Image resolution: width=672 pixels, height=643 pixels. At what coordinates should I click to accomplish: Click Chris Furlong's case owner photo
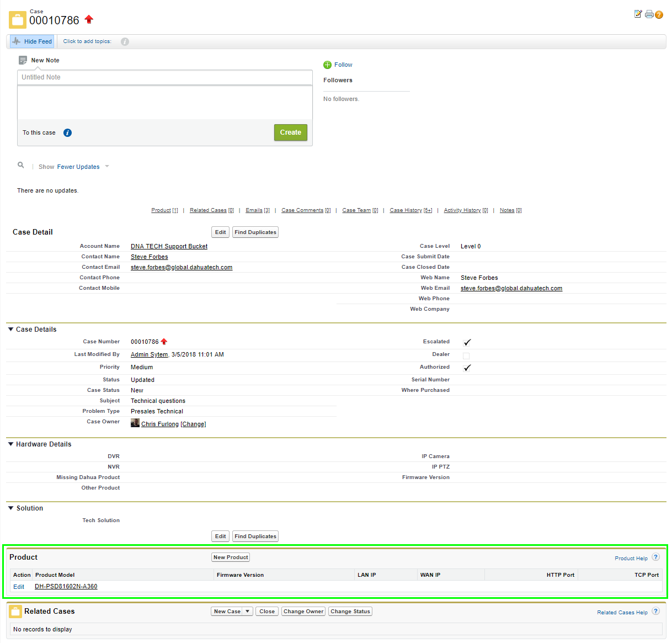coord(135,423)
